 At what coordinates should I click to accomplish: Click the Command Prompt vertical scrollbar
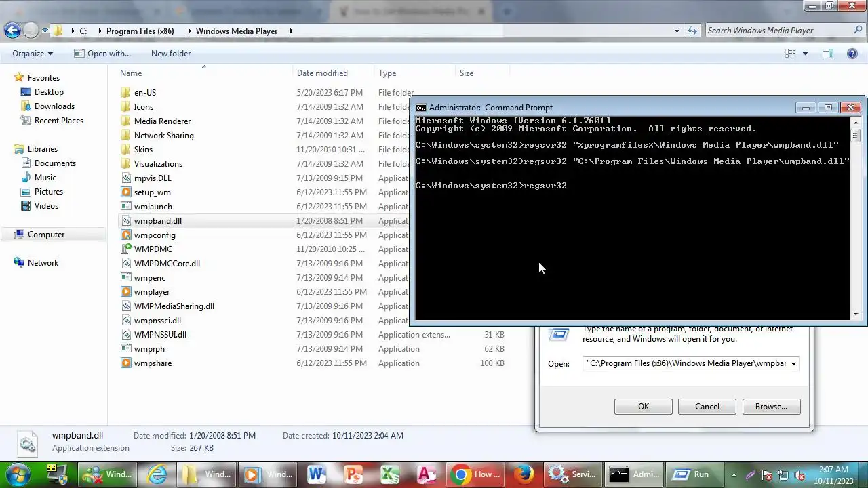(x=856, y=218)
